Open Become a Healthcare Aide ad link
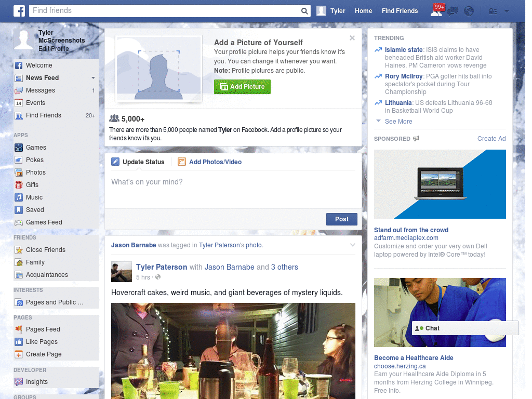Viewport: 532px width, 399px height. click(414, 358)
